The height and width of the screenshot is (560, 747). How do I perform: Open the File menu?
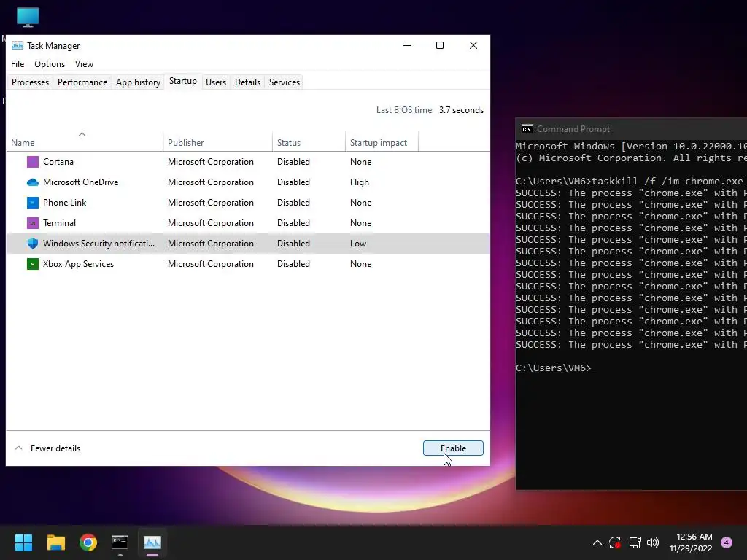[18, 64]
